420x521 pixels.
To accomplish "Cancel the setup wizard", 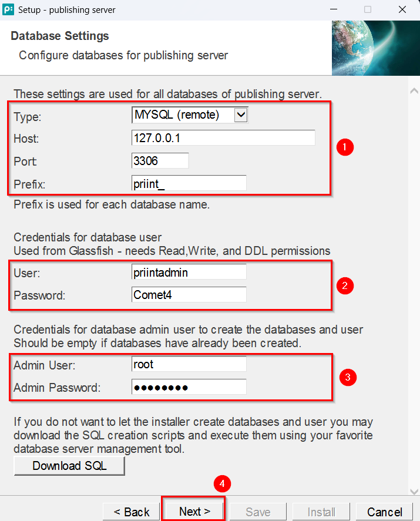I will tap(385, 512).
